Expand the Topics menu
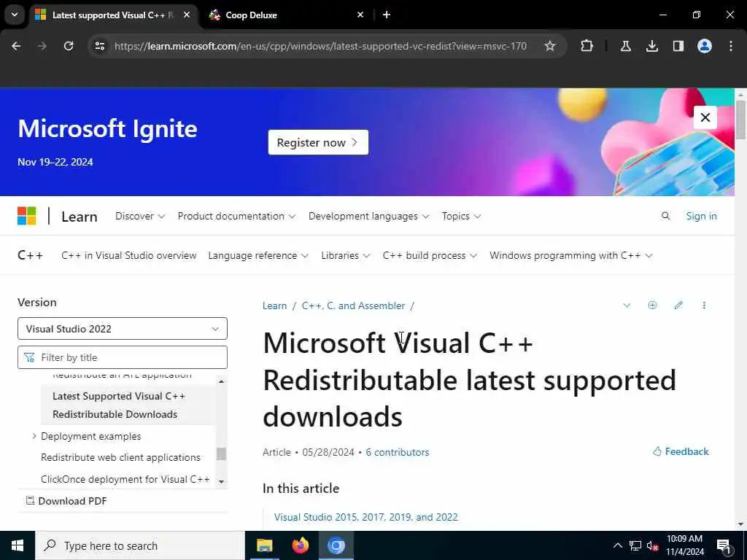The image size is (747, 560). [x=461, y=216]
